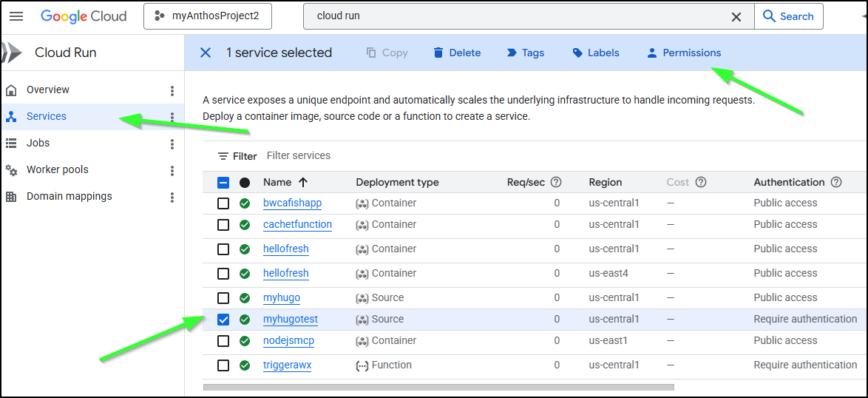The image size is (868, 398).
Task: Open more options for Jobs
Action: [x=172, y=144]
